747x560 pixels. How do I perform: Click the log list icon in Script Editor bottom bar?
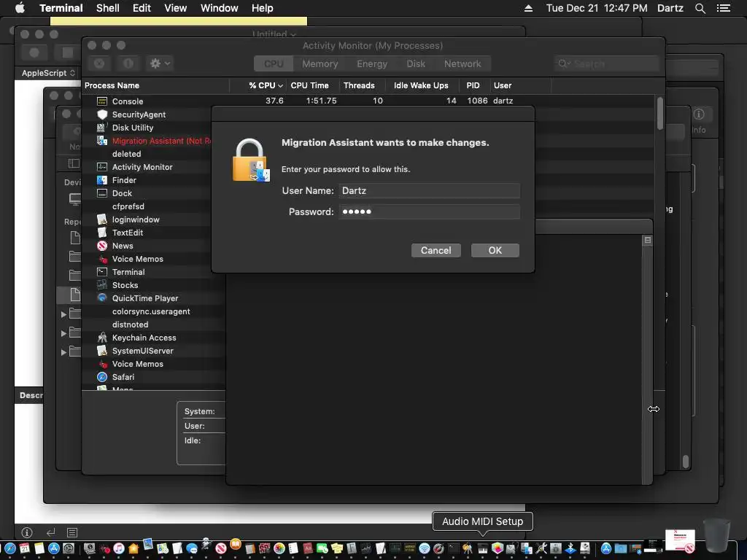click(x=72, y=532)
